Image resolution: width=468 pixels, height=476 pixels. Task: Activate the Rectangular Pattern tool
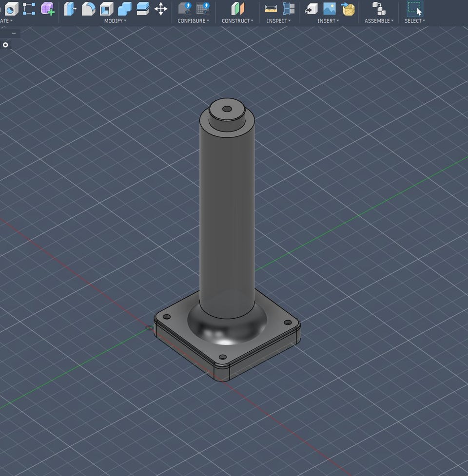pos(29,8)
